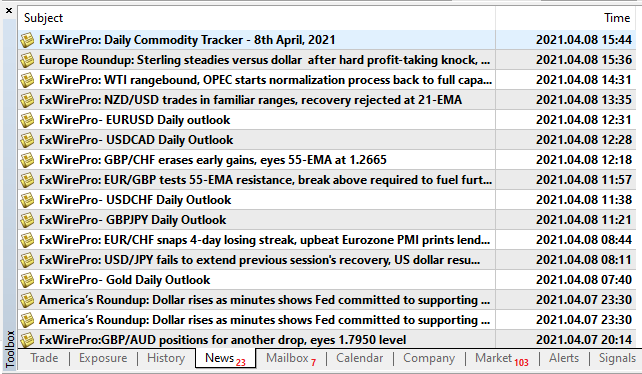Click news icon beside NZD/USD article
The height and width of the screenshot is (374, 642).
[x=27, y=100]
